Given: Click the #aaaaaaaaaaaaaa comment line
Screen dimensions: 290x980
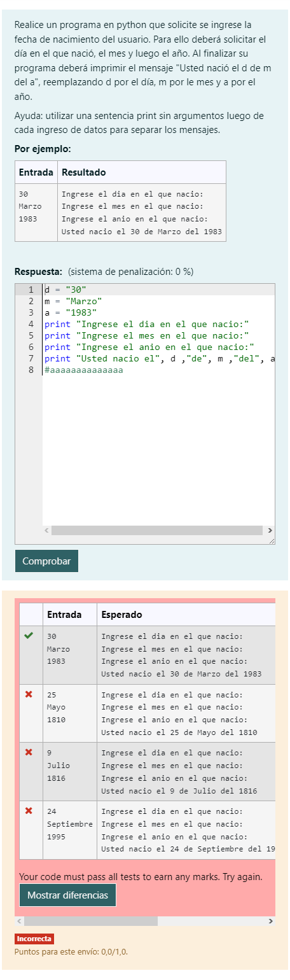Looking at the screenshot, I should click(84, 370).
